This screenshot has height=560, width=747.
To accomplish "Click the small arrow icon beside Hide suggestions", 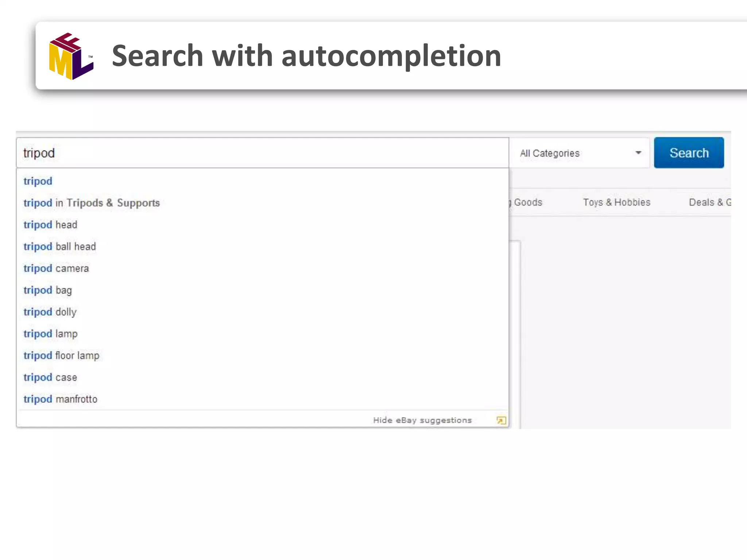I will (x=501, y=420).
